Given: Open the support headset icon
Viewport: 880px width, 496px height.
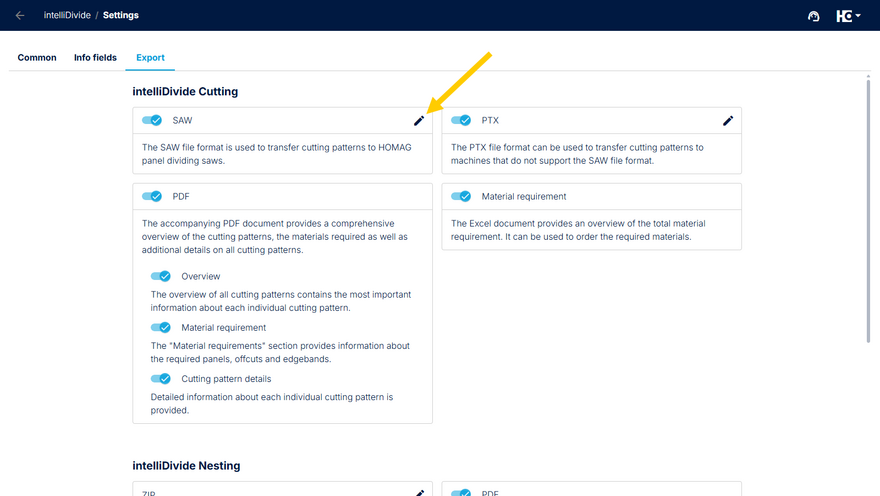Looking at the screenshot, I should 813,16.
